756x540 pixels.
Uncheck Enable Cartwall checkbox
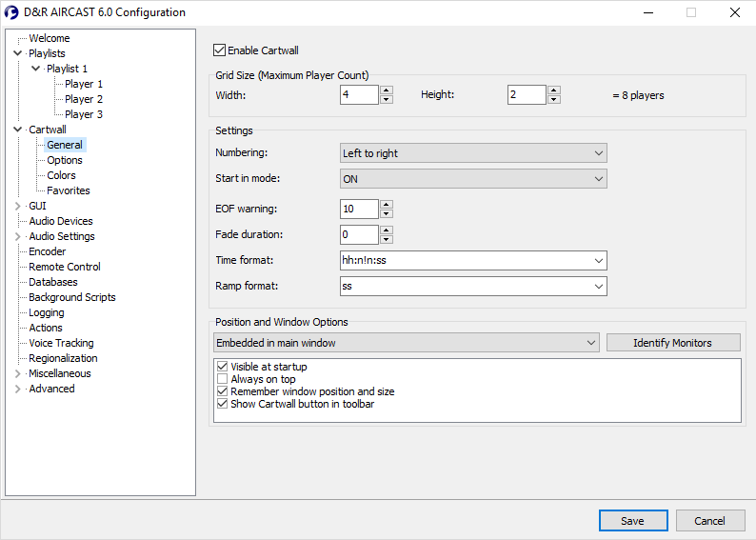(x=220, y=50)
